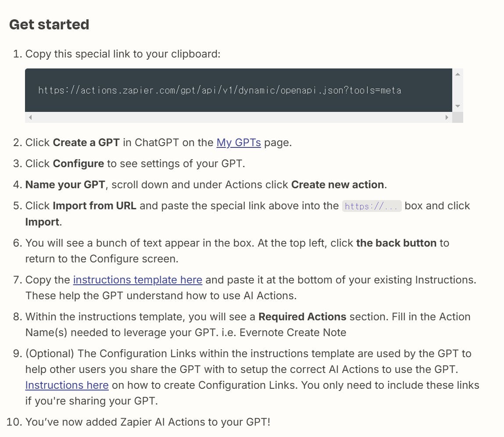Click the Get started heading

(x=49, y=25)
